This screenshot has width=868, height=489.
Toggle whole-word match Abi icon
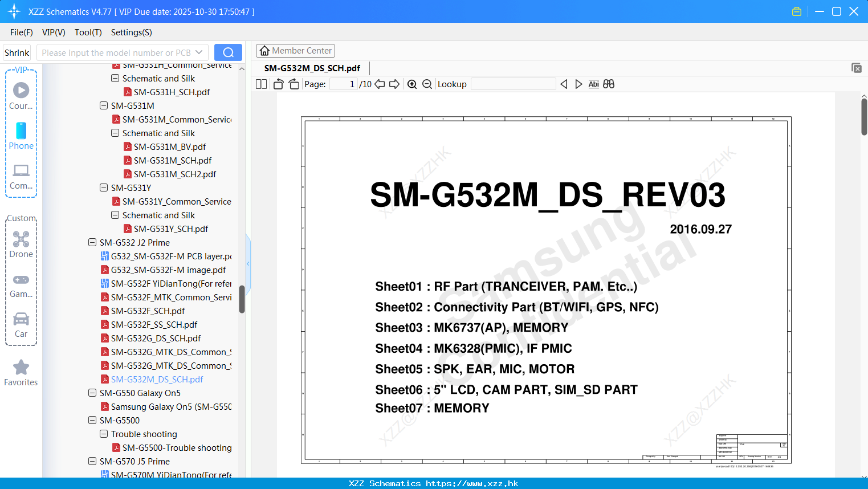pyautogui.click(x=593, y=84)
